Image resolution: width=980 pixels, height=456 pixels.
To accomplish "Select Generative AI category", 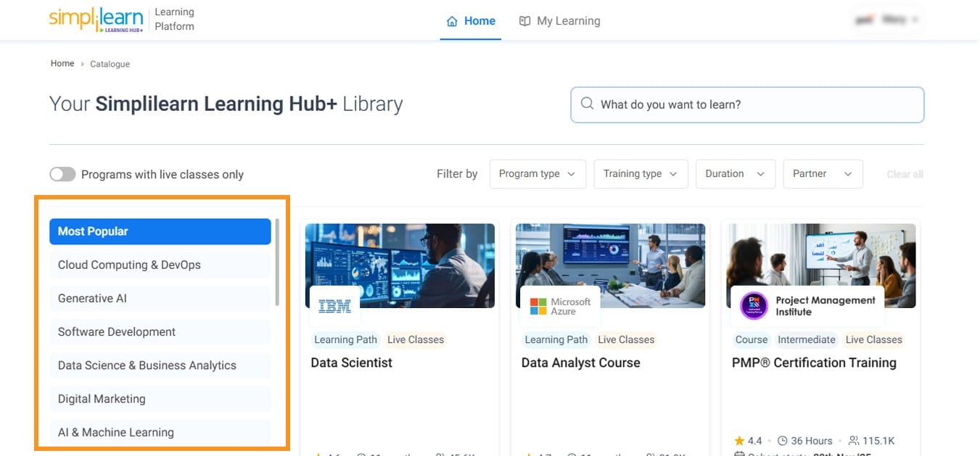I will [92, 298].
